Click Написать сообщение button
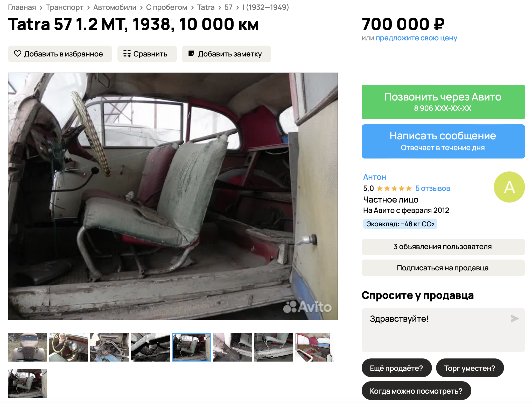Screen dimensions: 532x403 click(x=443, y=141)
